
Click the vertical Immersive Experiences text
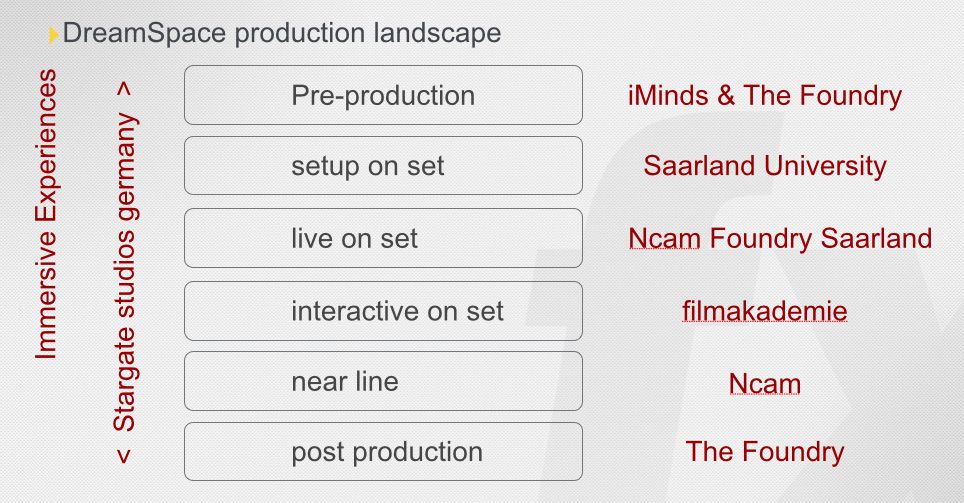[46, 214]
